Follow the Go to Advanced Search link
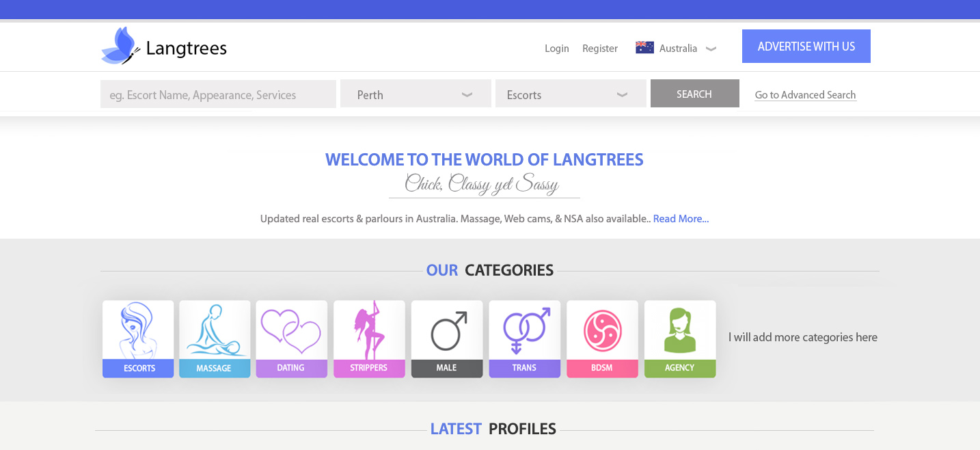The image size is (980, 450). (x=805, y=95)
